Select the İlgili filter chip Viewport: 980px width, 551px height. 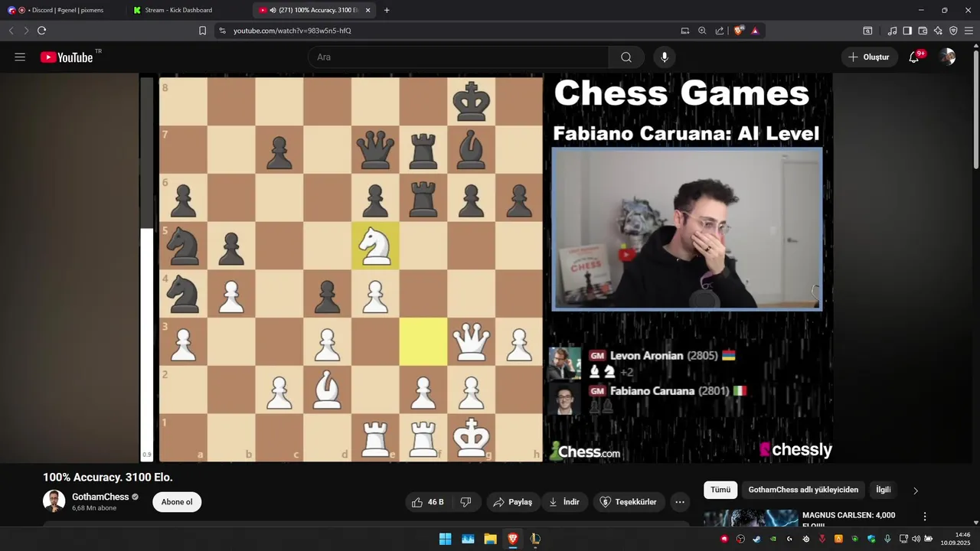pos(884,490)
